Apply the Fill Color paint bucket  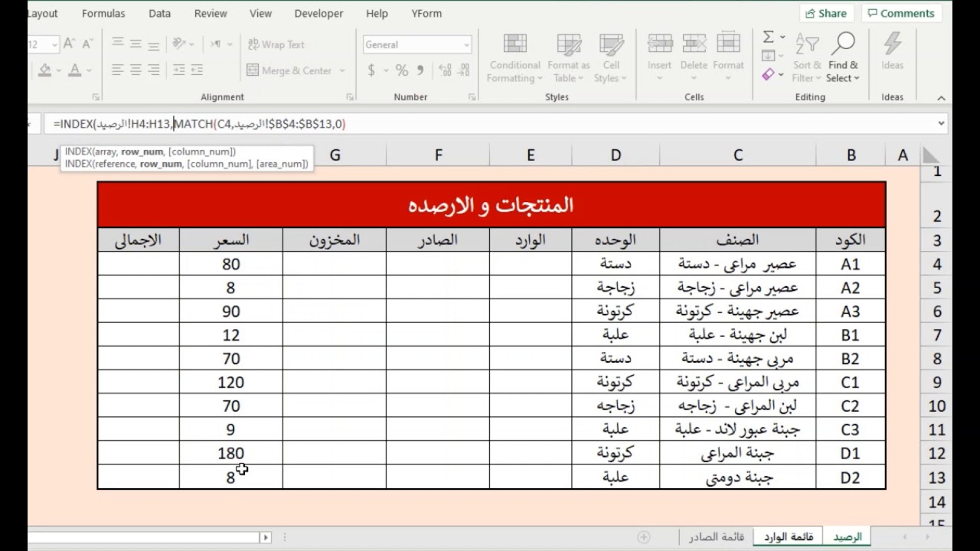[x=45, y=70]
